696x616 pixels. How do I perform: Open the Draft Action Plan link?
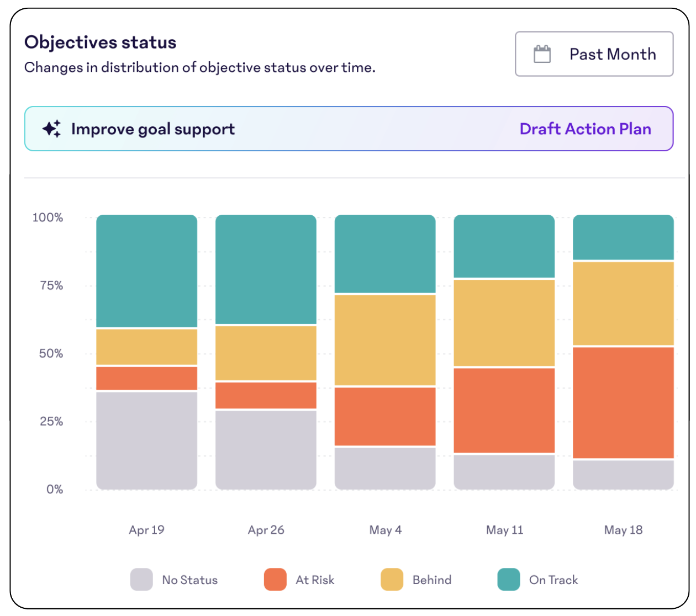[x=586, y=129]
